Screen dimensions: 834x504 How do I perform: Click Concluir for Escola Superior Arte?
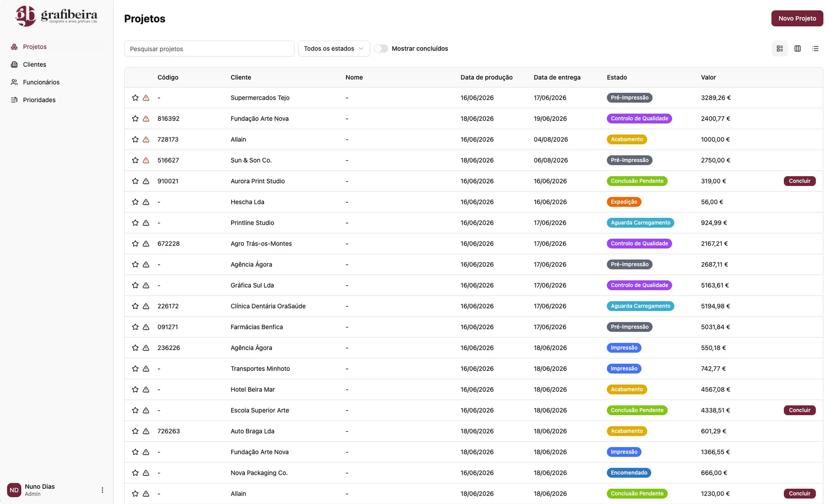coord(799,410)
